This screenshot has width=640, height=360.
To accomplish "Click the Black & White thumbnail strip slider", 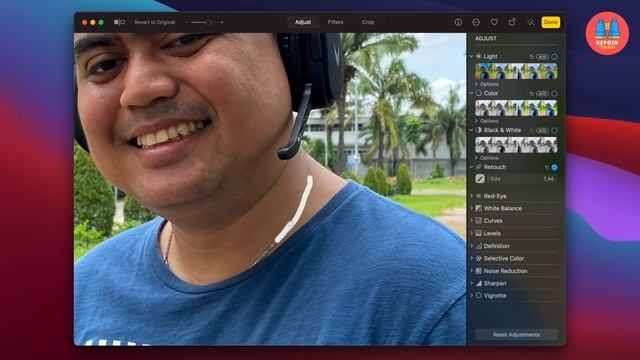I will [516, 145].
